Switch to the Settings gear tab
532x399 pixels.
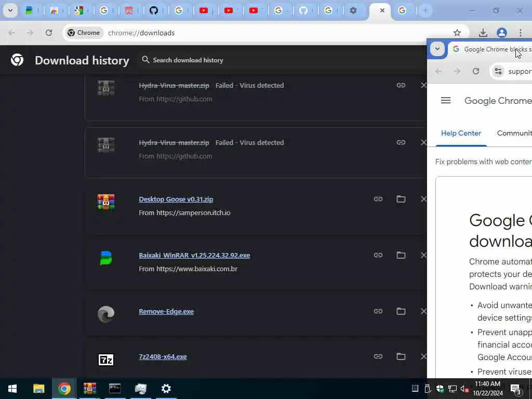[353, 10]
